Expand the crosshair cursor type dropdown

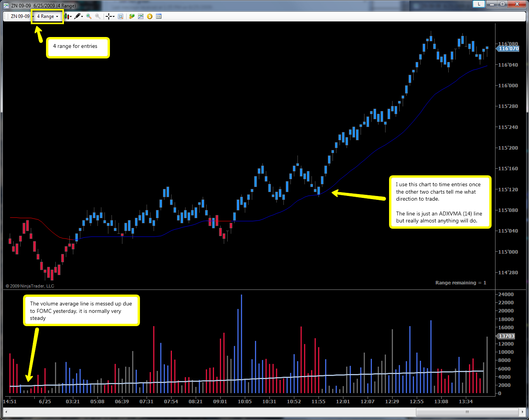coord(113,16)
